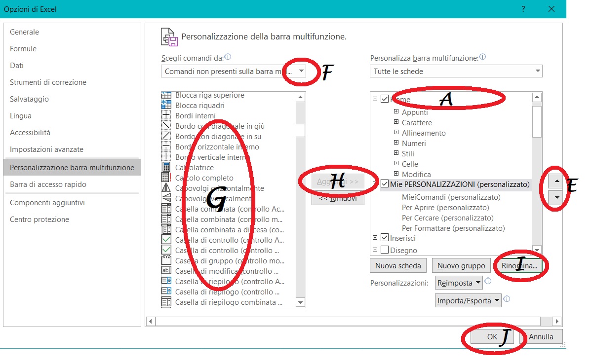Select the Capovolgi verticalmente icon
This screenshot has width=592, height=364.
[166, 198]
